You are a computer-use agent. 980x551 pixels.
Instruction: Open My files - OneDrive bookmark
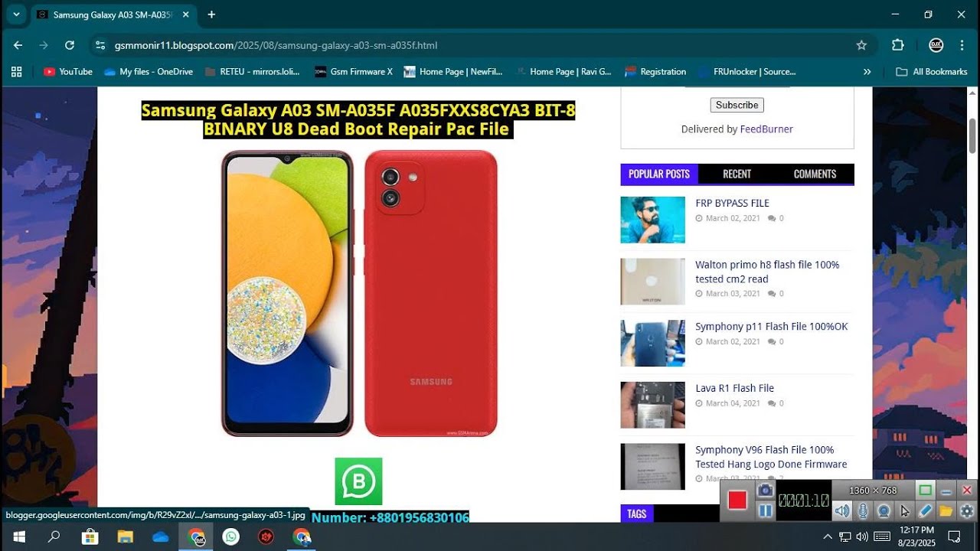149,71
